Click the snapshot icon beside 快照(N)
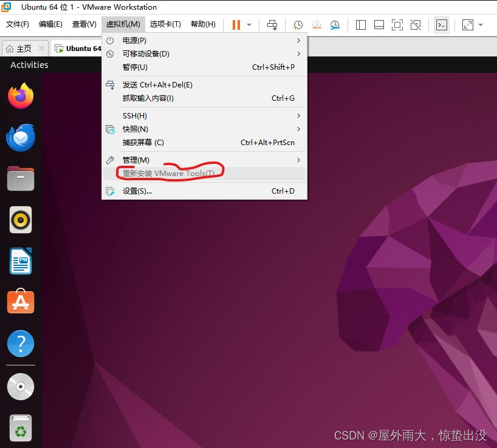 pyautogui.click(x=110, y=129)
